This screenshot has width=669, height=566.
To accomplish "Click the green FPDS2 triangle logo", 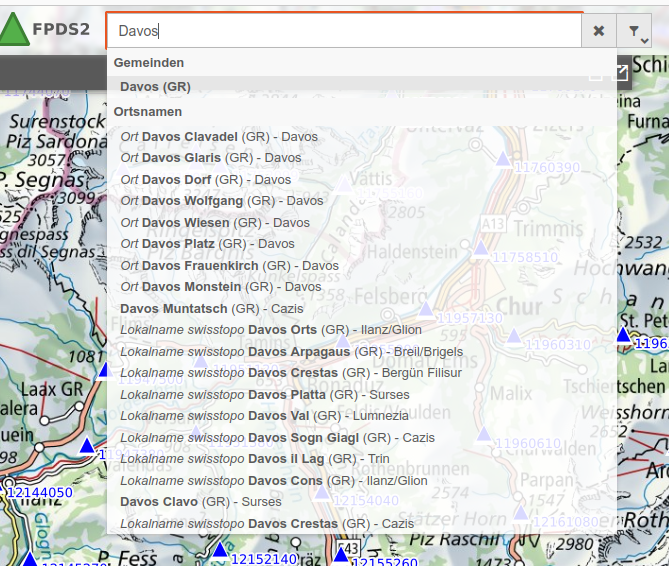I will [15, 29].
